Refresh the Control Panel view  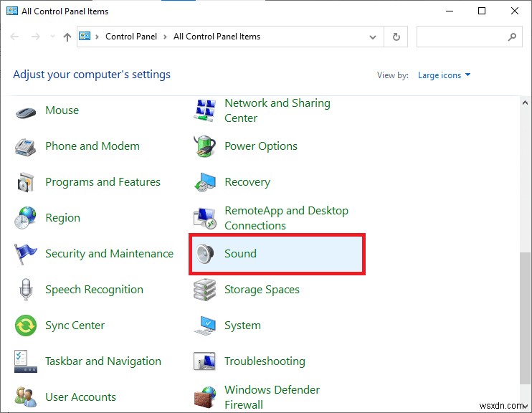(x=396, y=37)
